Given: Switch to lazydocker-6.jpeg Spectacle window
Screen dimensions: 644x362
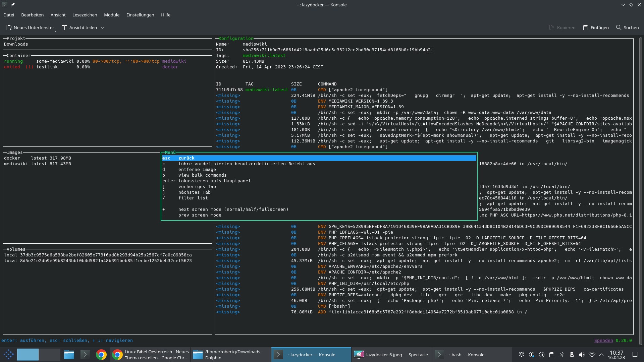Looking at the screenshot, I should point(392,354).
